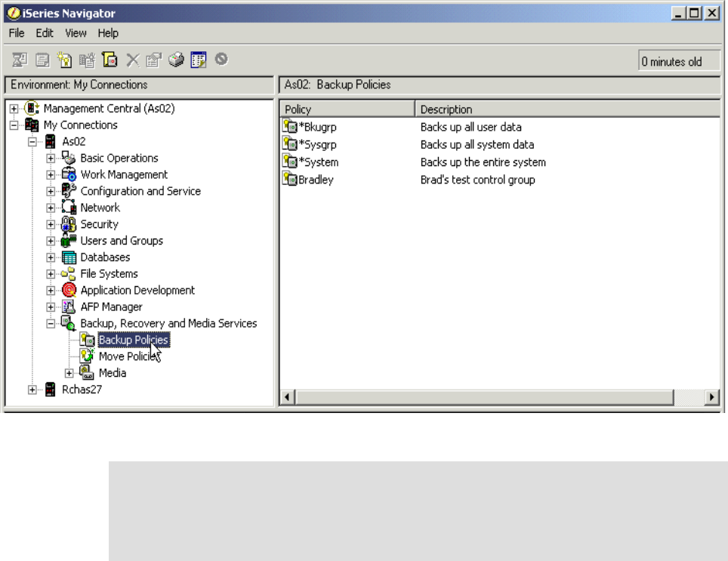The height and width of the screenshot is (561, 728).
Task: Open the File menu
Action: pyautogui.click(x=17, y=33)
